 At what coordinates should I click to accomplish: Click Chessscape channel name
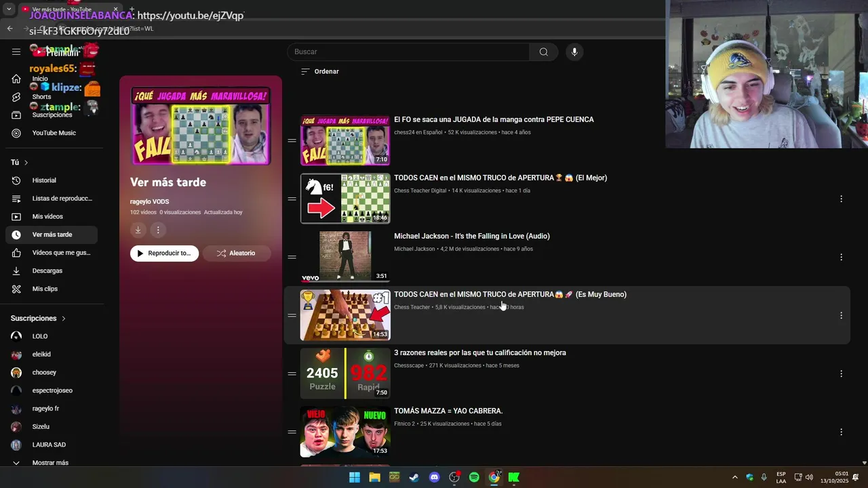coord(409,365)
